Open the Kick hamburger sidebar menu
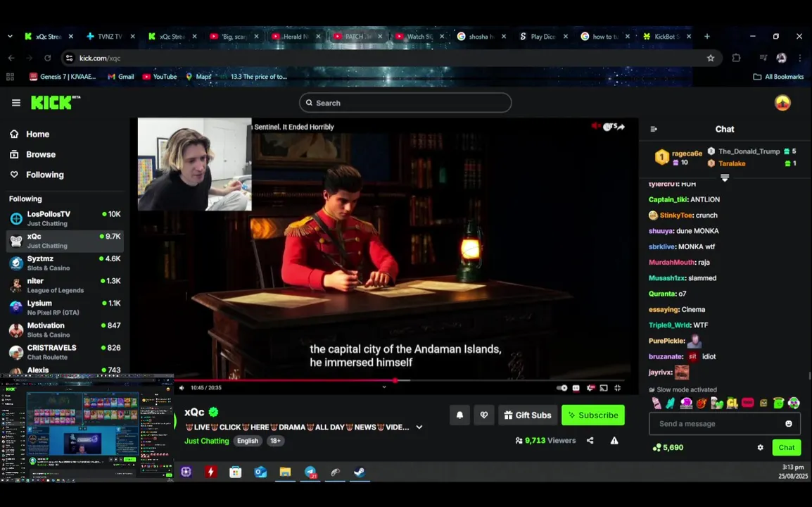This screenshot has height=507, width=812. tap(16, 103)
